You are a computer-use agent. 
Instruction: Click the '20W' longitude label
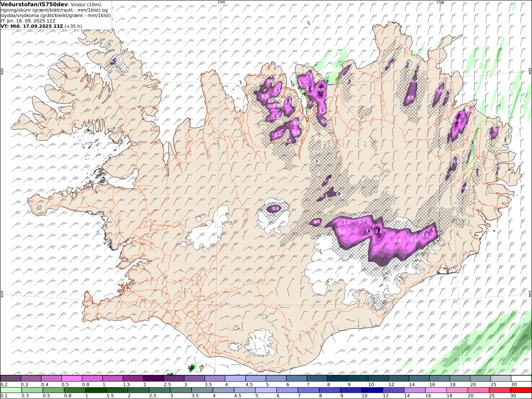[x=221, y=2]
